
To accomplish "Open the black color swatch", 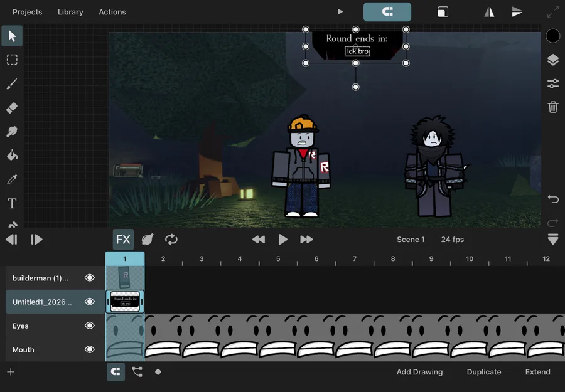I will coord(552,36).
